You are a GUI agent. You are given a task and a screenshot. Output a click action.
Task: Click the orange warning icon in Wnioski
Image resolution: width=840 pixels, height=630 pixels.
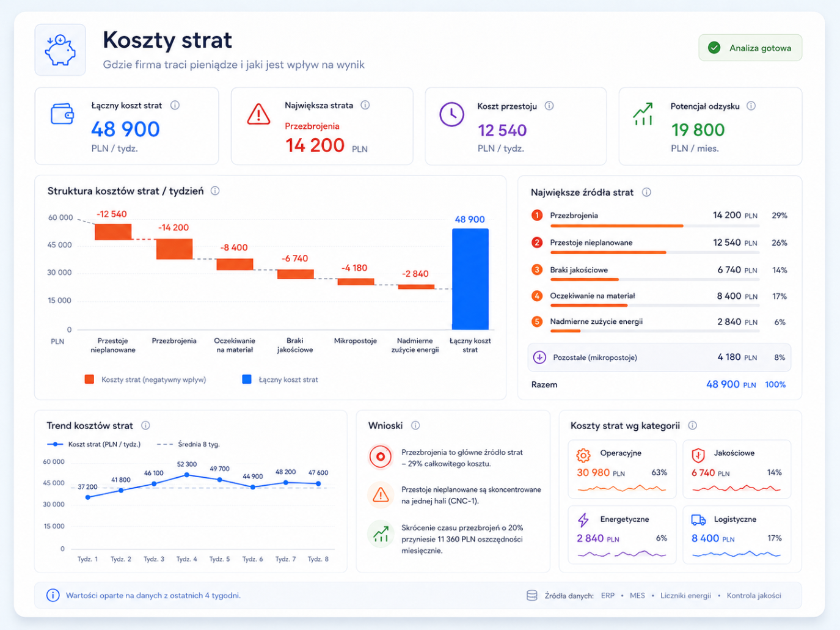pos(380,494)
